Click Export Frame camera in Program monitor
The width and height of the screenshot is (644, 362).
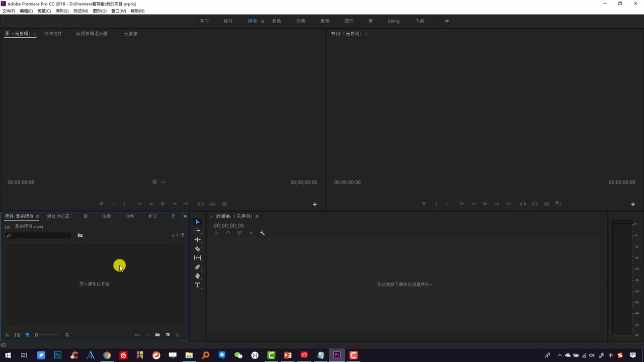click(546, 204)
